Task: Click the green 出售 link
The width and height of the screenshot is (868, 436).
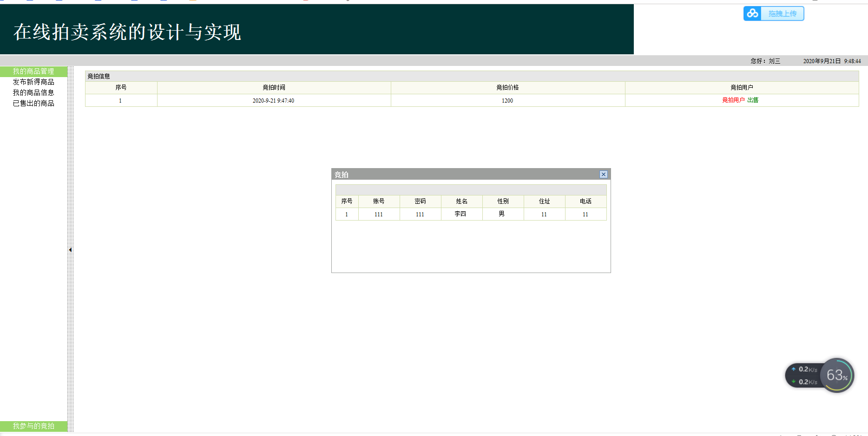Action: (753, 100)
